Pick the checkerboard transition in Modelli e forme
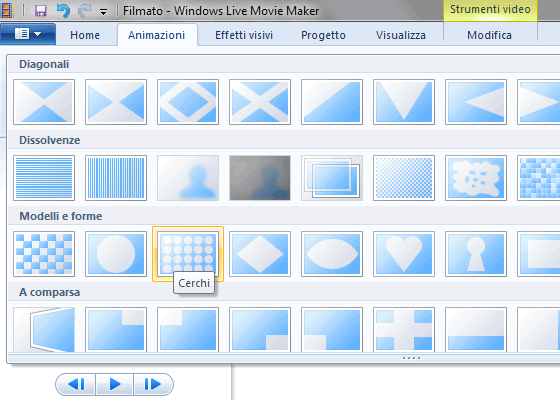 [x=44, y=254]
